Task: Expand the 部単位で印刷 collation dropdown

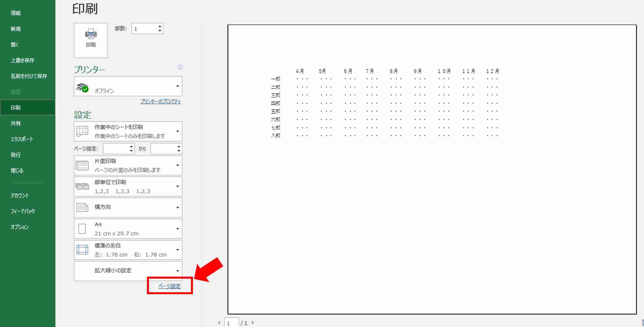Action: pos(128,187)
